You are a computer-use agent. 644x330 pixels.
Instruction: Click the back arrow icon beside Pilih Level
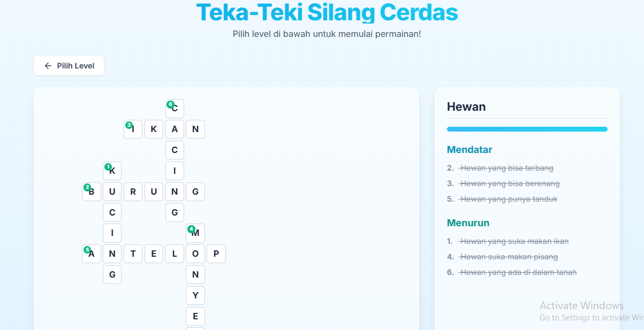click(48, 66)
